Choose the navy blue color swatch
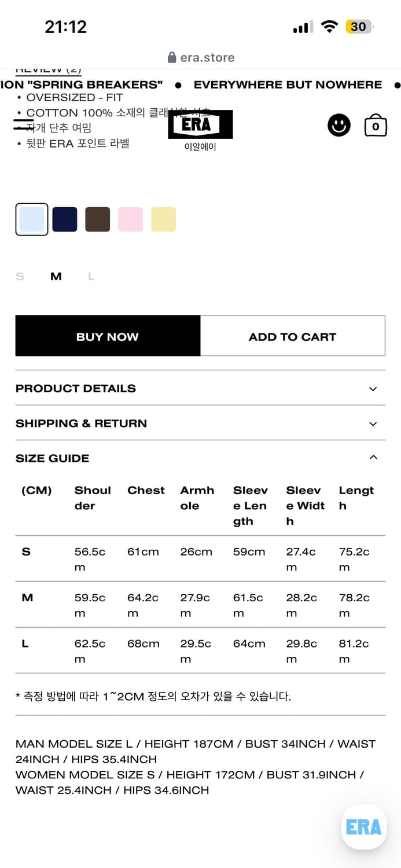The width and height of the screenshot is (401, 868). tap(65, 220)
